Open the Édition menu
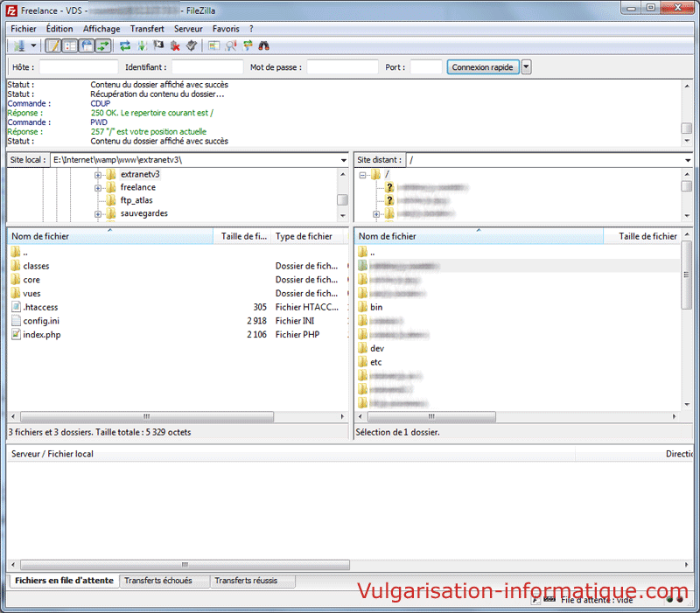Screen dimensions: 700x613 (59, 29)
